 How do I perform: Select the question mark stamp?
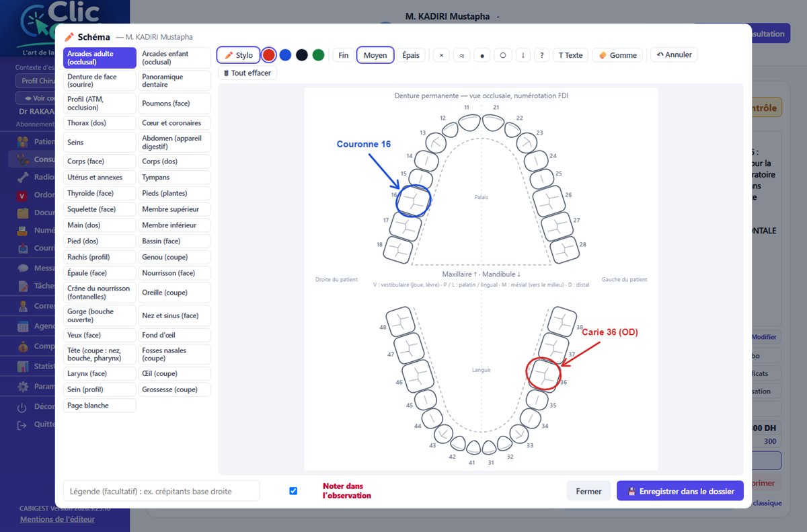point(542,55)
